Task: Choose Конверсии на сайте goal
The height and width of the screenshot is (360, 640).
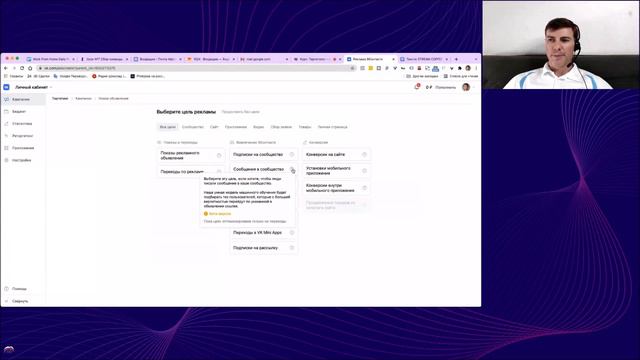Action: [x=336, y=154]
